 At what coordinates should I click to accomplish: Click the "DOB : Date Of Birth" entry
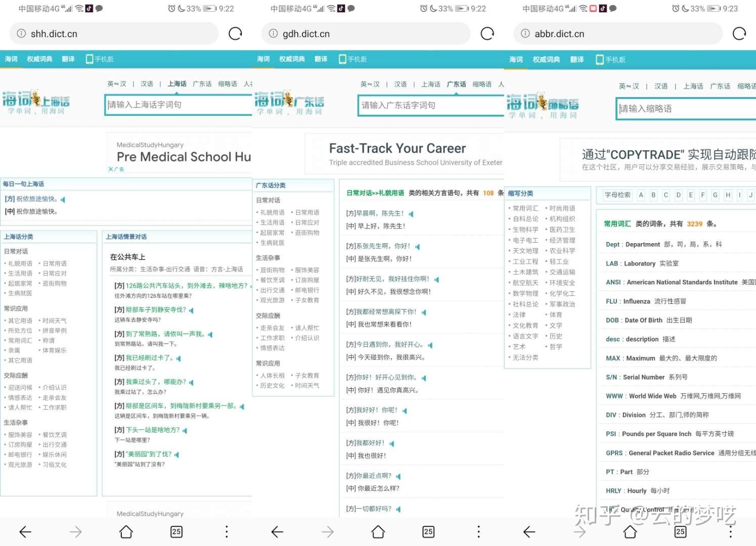[x=649, y=321]
